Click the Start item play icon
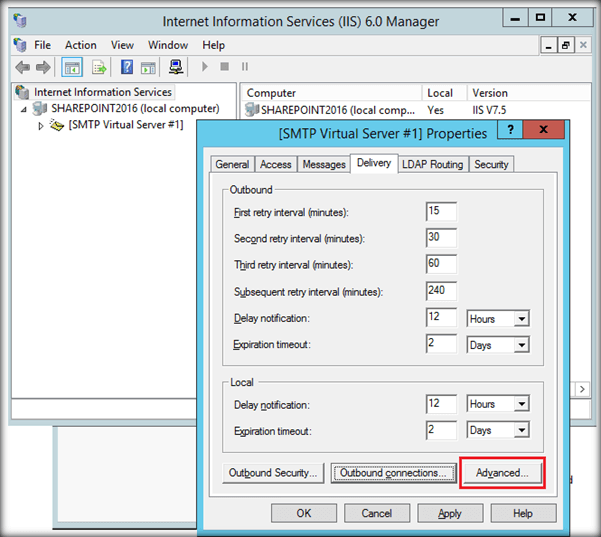 point(205,67)
